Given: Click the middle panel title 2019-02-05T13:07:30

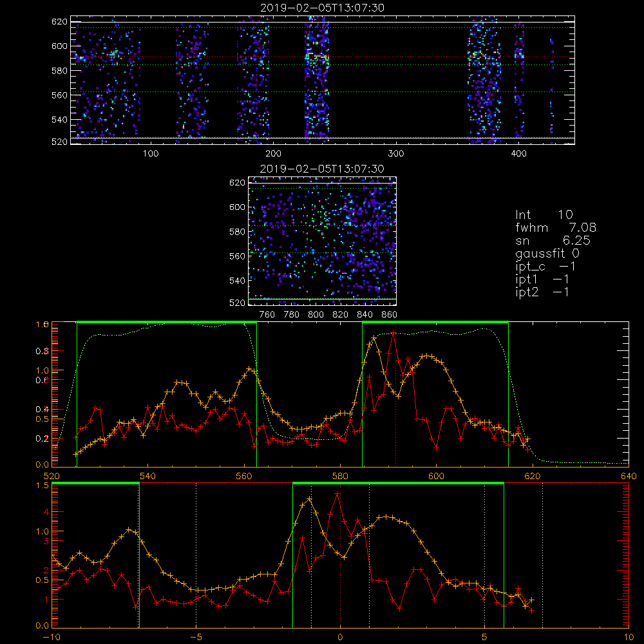Looking at the screenshot, I should 322,169.
